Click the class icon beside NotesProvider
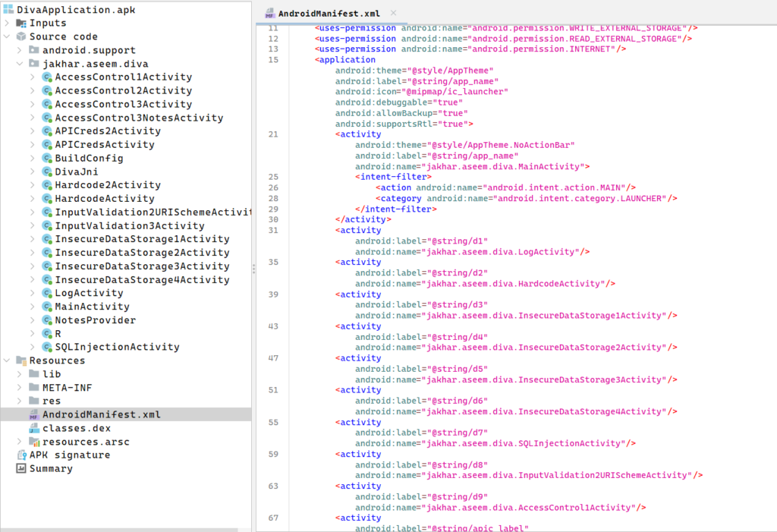777x532 pixels. [x=47, y=320]
